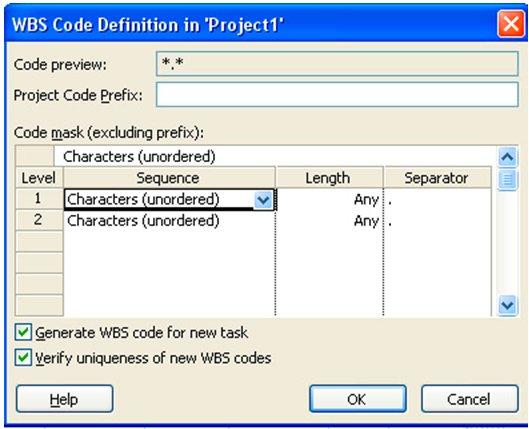Select level 2 Length cell
Image resolution: width=529 pixels, height=429 pixels.
[329, 221]
